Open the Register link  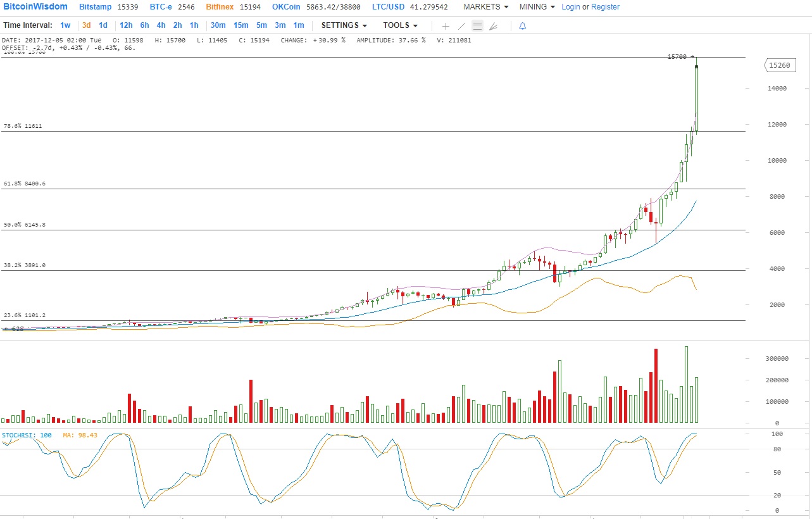605,7
